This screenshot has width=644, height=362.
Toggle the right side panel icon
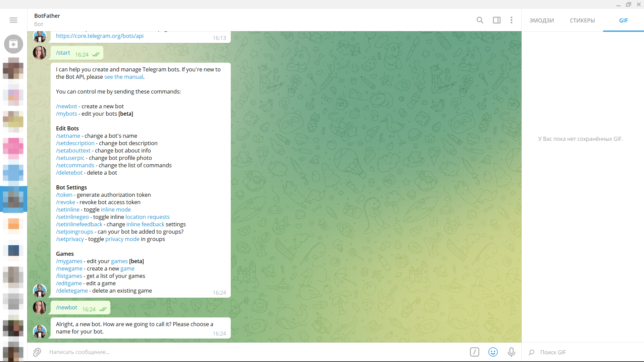[497, 20]
